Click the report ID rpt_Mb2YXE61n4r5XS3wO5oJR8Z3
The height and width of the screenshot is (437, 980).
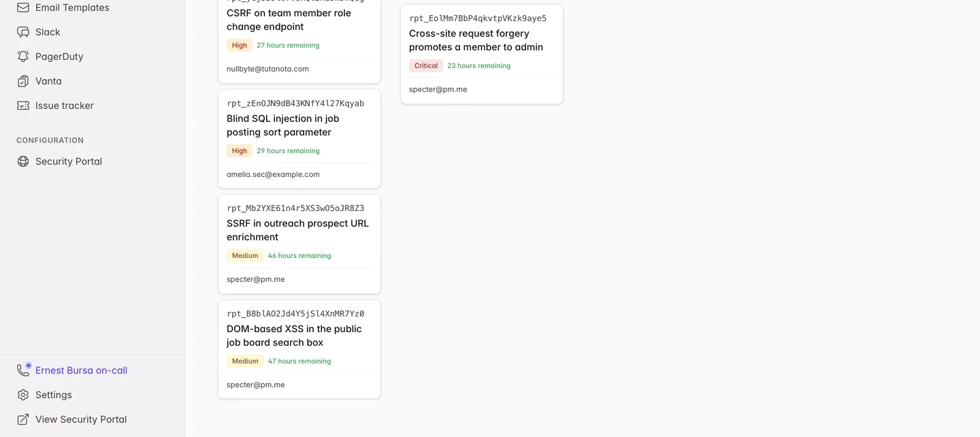(x=295, y=208)
